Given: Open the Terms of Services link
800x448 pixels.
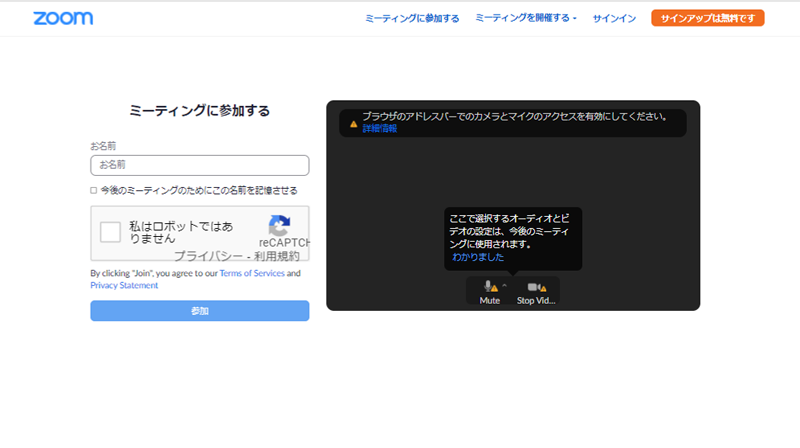Looking at the screenshot, I should point(252,273).
